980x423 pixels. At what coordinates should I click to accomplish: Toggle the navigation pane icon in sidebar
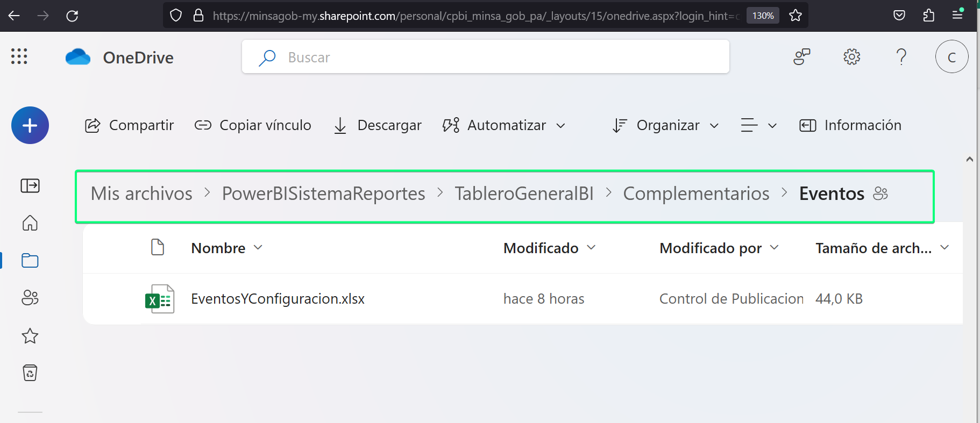coord(30,186)
